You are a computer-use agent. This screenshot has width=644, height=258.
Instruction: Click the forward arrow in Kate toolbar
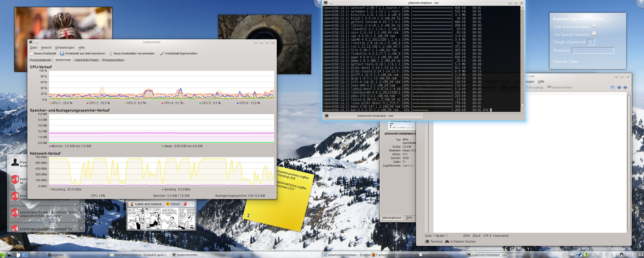[625, 87]
